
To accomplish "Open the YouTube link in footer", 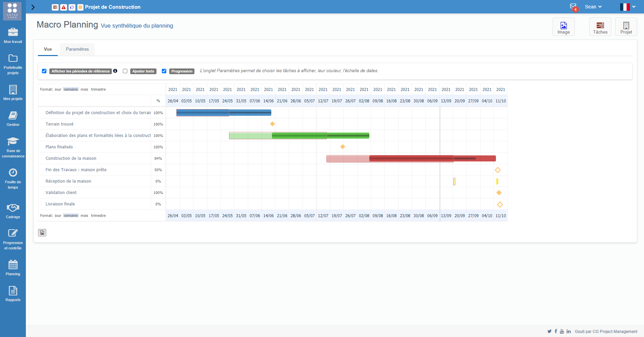I will tap(562, 331).
